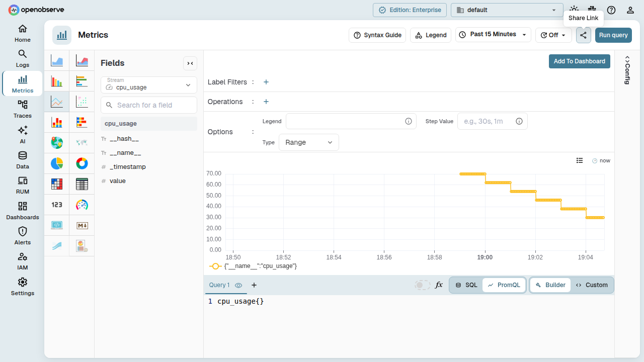Open Alerts in sidebar
This screenshot has width=644, height=362.
click(23, 236)
